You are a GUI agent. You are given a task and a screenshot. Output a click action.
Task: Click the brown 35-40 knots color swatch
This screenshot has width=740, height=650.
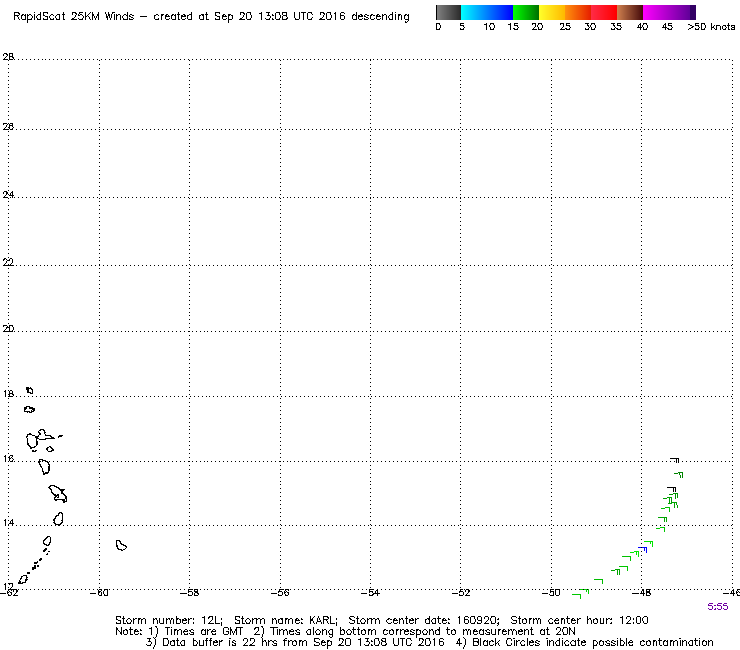[x=630, y=12]
